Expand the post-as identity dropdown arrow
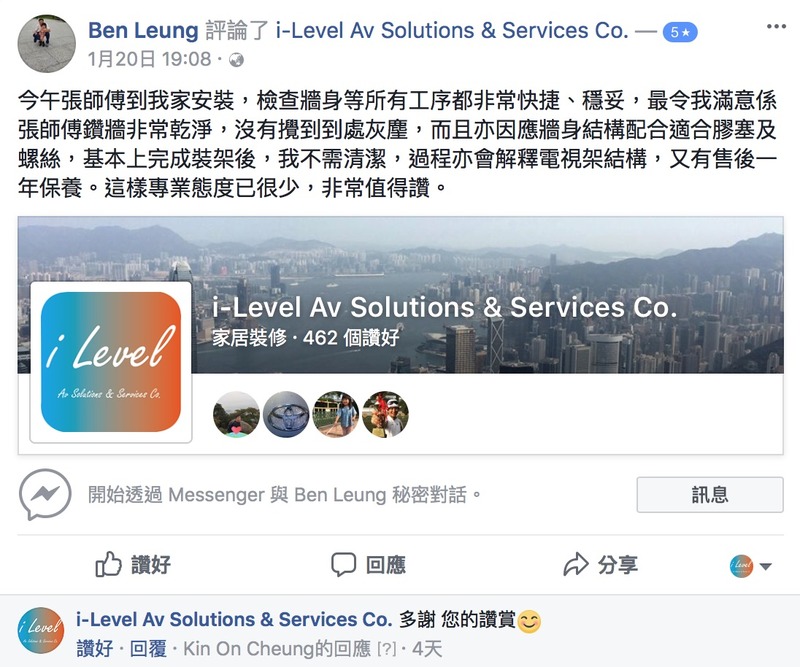 pyautogui.click(x=765, y=566)
